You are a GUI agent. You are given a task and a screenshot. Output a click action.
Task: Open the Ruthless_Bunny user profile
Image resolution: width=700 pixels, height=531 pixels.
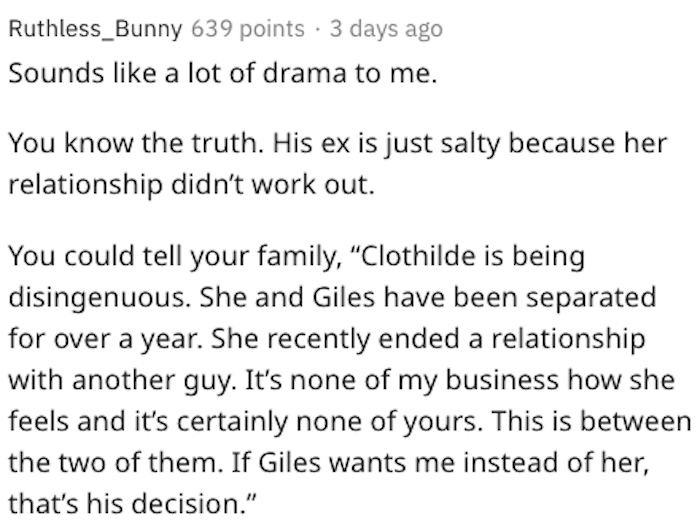pos(96,29)
